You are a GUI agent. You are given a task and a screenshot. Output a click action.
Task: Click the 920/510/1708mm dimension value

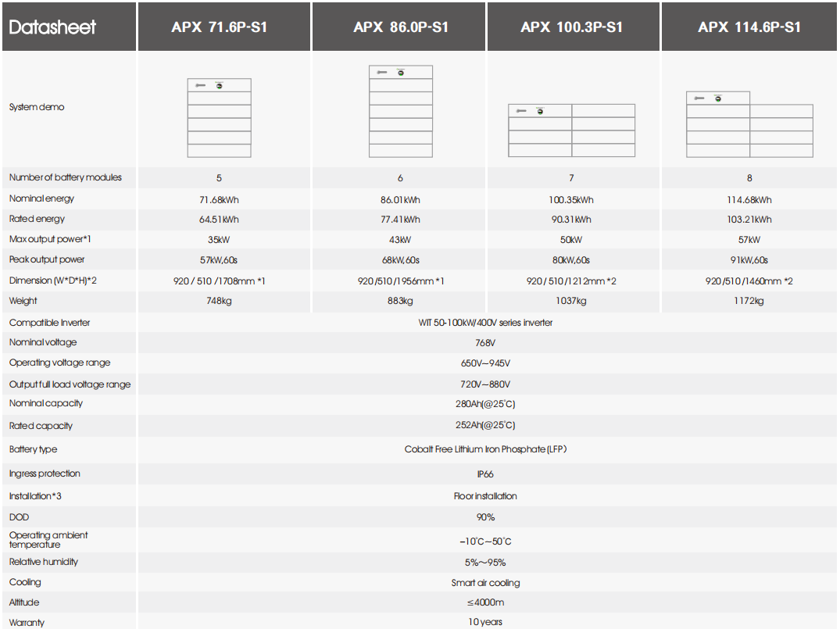click(x=219, y=281)
